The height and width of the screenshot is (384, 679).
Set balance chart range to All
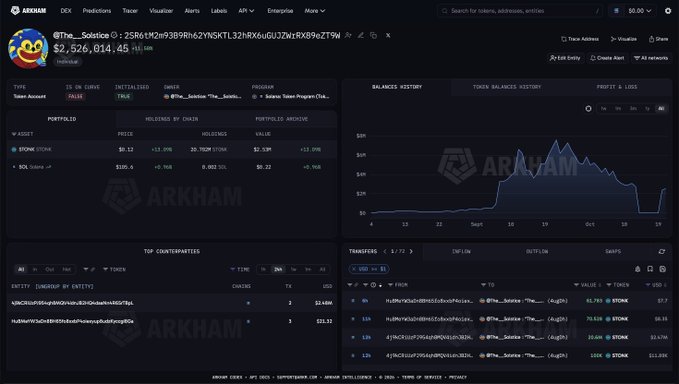point(661,109)
